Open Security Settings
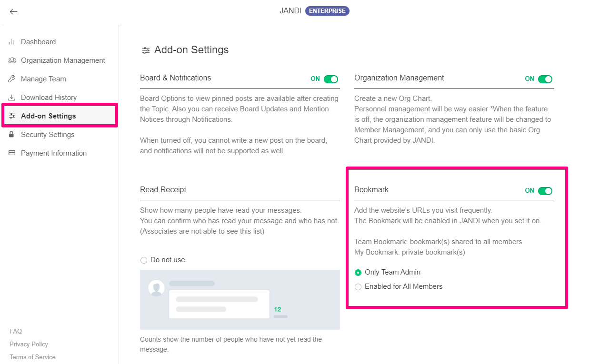The width and height of the screenshot is (610, 364). [x=48, y=135]
